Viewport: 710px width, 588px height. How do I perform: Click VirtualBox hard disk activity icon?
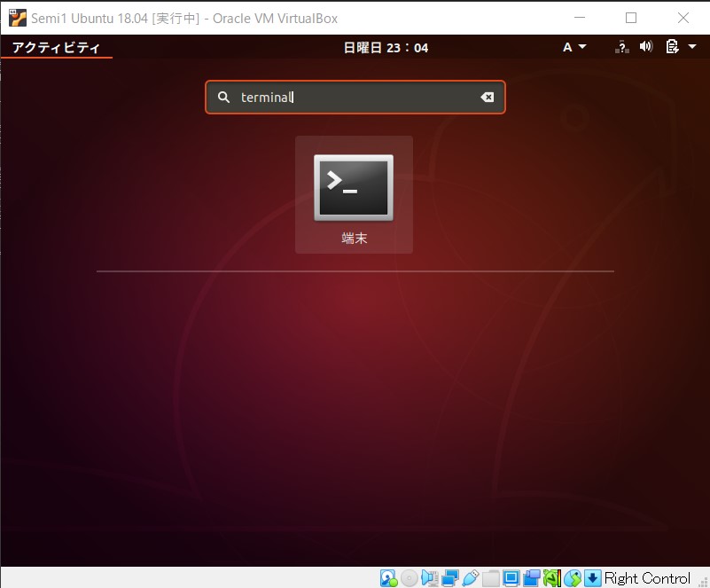click(x=388, y=578)
